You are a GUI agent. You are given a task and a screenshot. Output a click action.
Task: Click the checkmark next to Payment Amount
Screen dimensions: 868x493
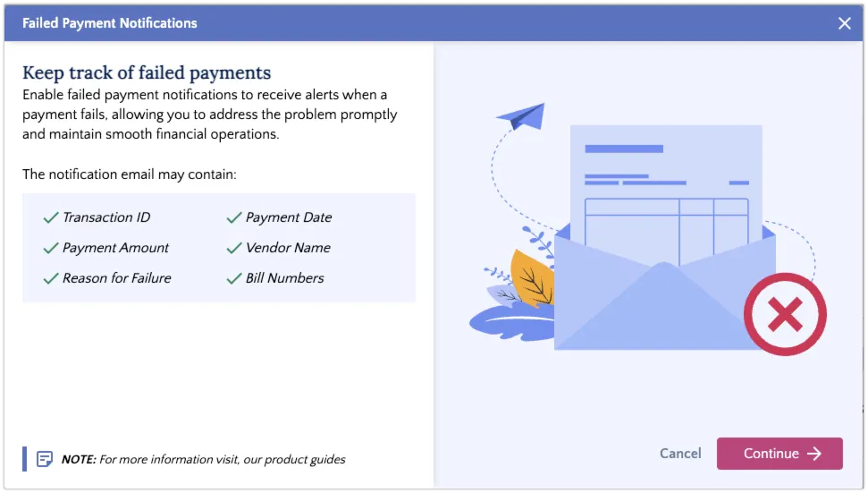tap(51, 248)
